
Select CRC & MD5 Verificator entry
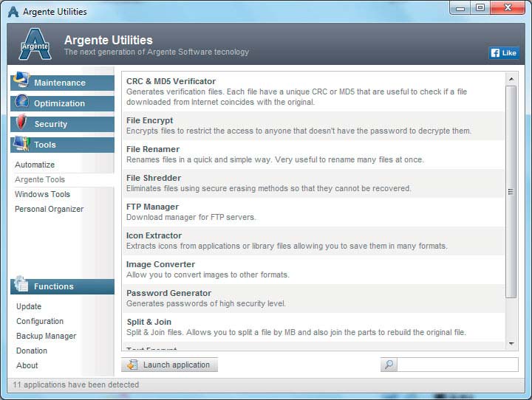tap(313, 92)
